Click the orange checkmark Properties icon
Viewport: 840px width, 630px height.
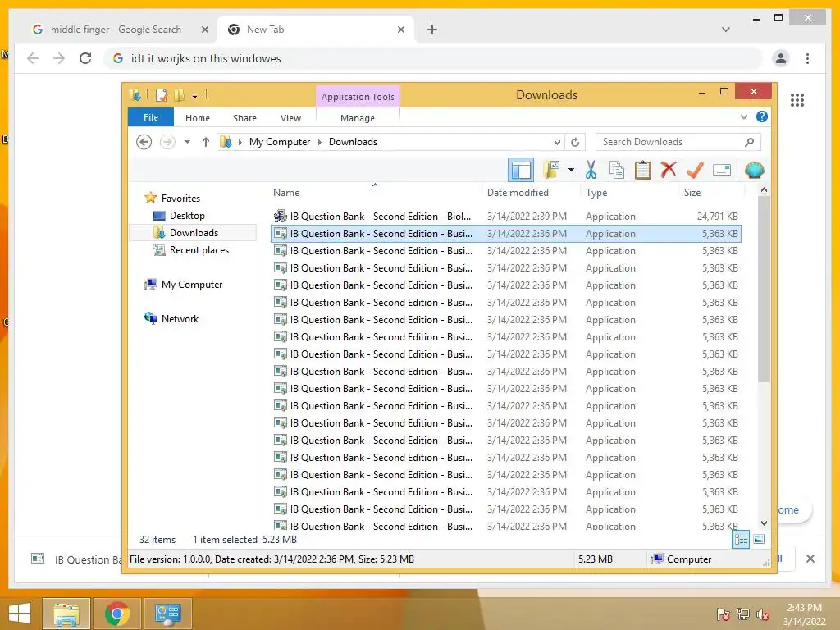[x=695, y=170]
